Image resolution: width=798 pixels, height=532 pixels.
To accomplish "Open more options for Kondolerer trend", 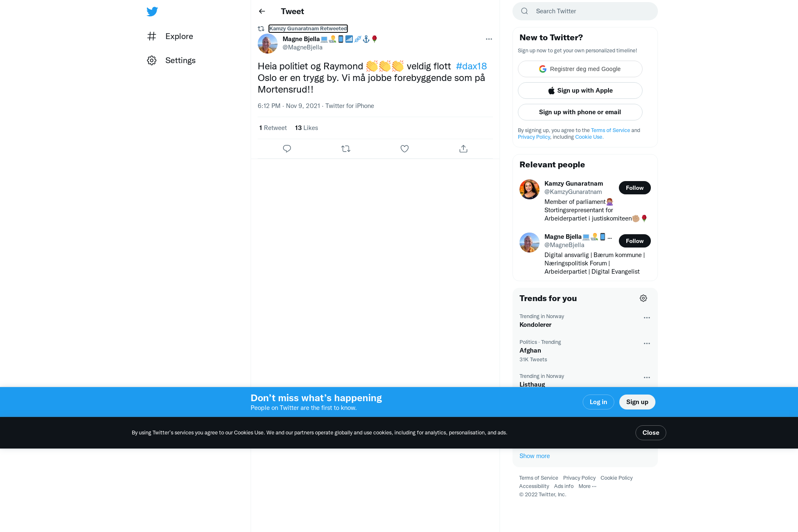I will [647, 318].
